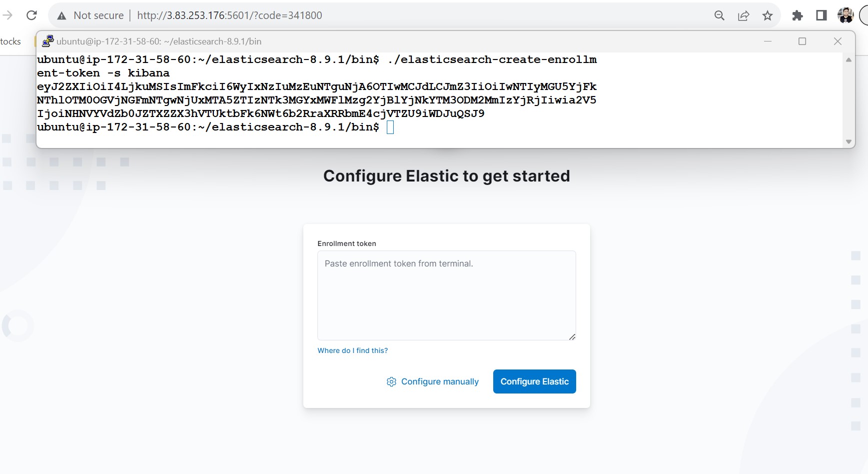Choose Configure manually
Viewport: 868px width, 474px height.
[433, 381]
